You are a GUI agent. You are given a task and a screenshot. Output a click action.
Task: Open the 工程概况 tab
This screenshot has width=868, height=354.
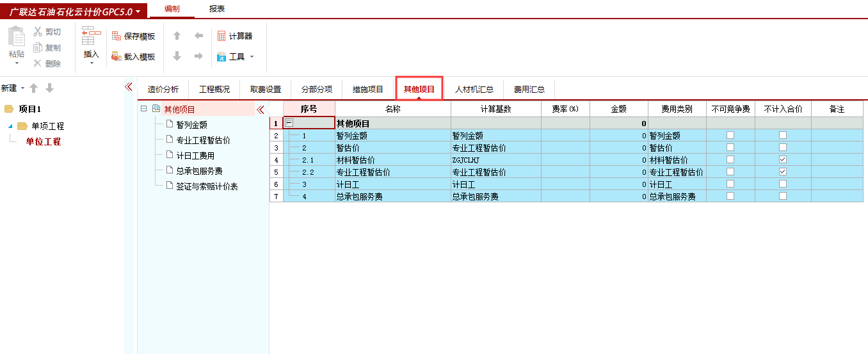214,90
